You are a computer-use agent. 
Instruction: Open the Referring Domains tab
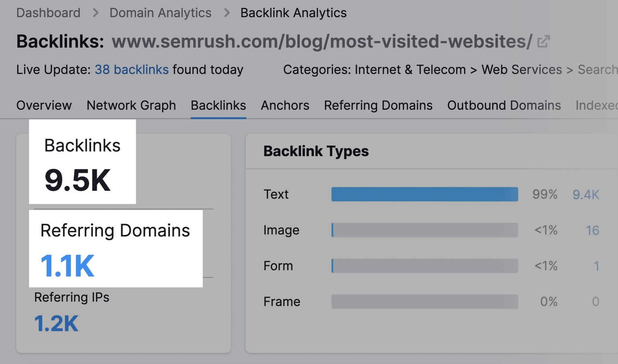point(378,105)
